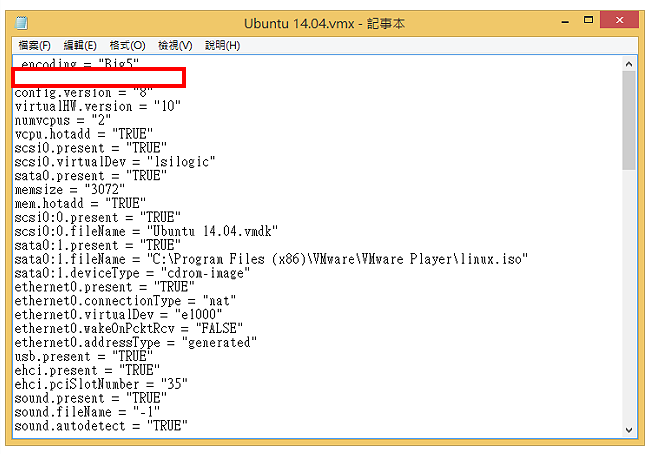Open the 檢視(V) View menu
The width and height of the screenshot is (649, 454).
tap(175, 45)
